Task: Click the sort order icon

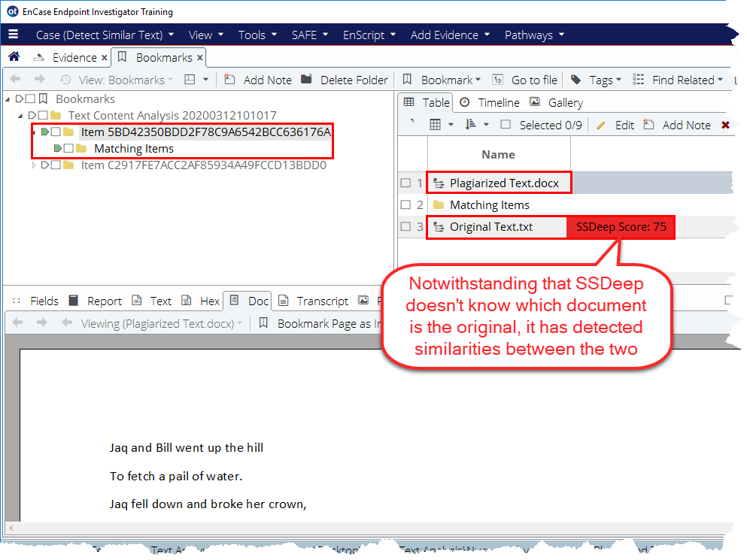Action: pyautogui.click(x=471, y=125)
